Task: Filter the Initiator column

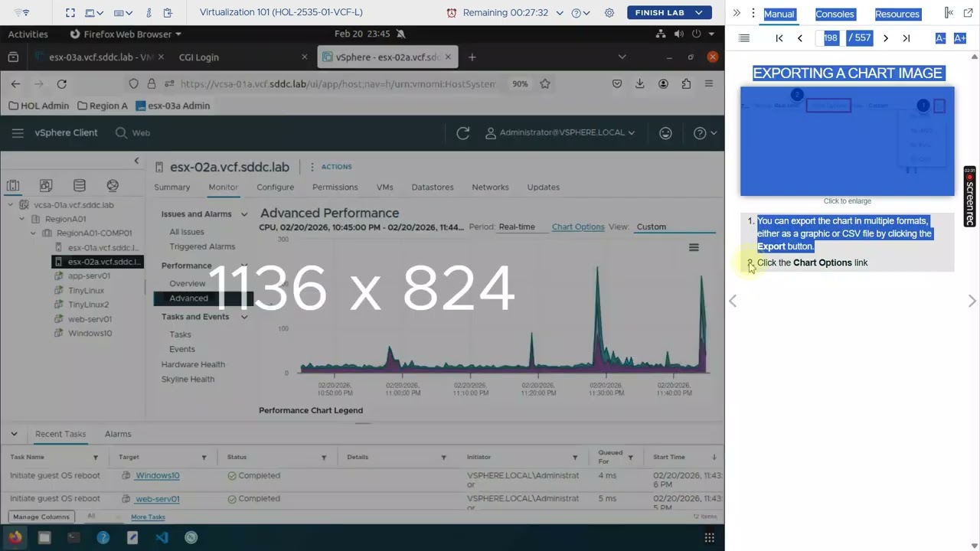Action: 574,458
